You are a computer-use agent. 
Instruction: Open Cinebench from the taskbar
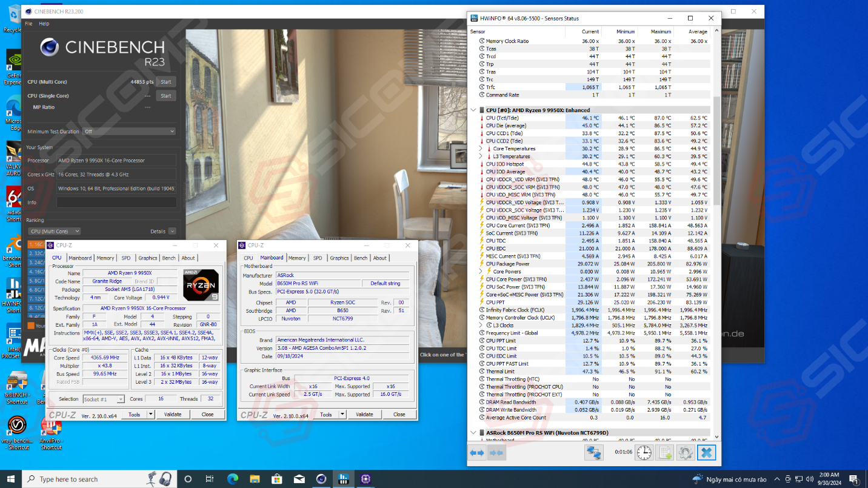[321, 479]
